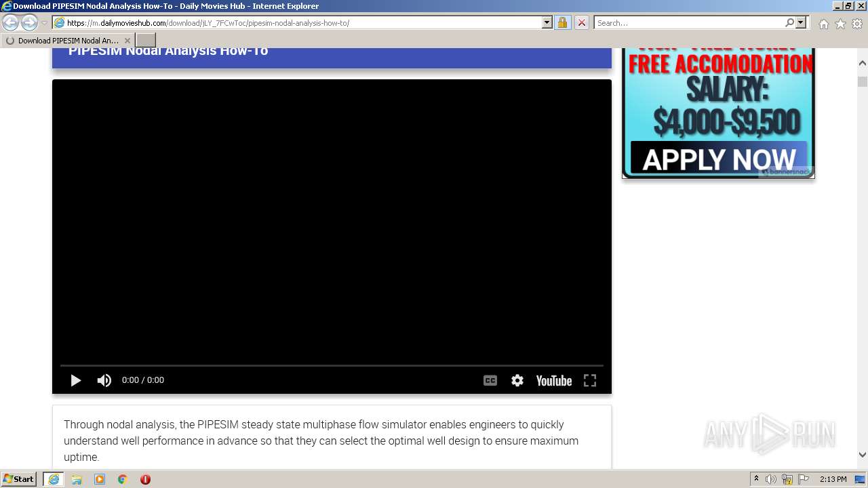Click the APPLY NOW ad button
This screenshot has height=488, width=868.
719,159
